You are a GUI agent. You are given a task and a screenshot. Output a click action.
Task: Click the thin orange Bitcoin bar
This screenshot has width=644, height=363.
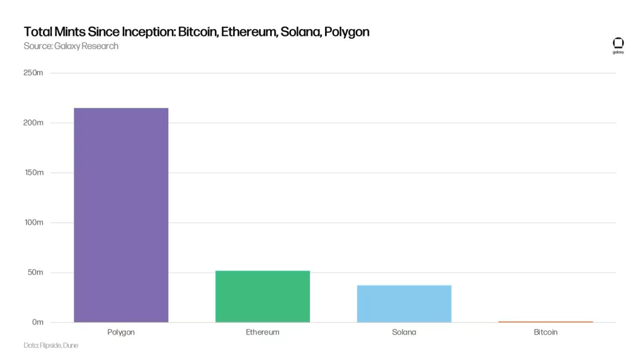546,322
